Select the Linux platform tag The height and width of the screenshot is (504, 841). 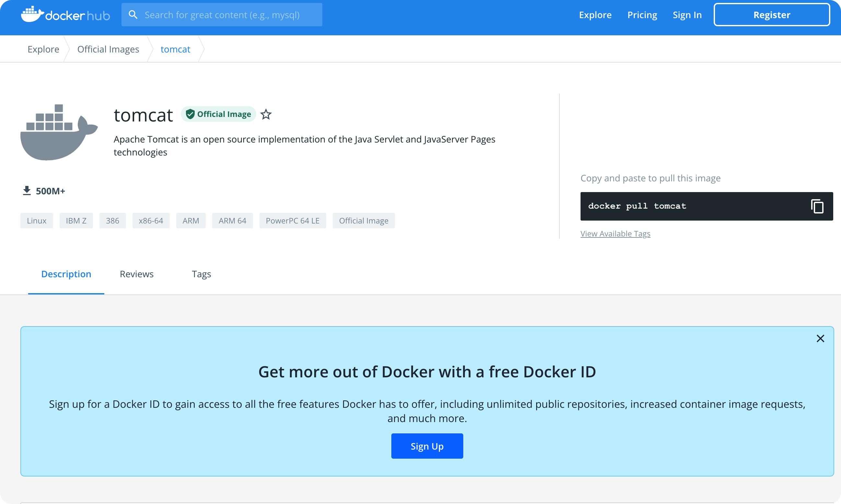pos(36,220)
